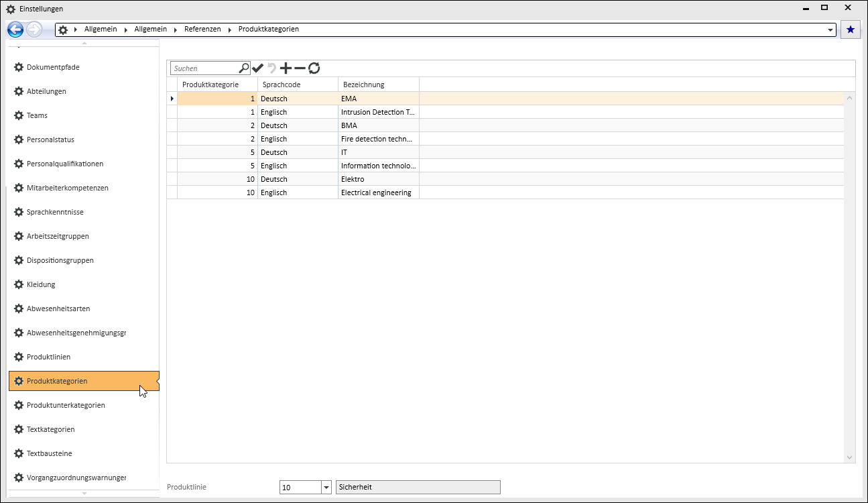Select the Elektro row cell
The width and height of the screenshot is (868, 503).
(x=379, y=179)
